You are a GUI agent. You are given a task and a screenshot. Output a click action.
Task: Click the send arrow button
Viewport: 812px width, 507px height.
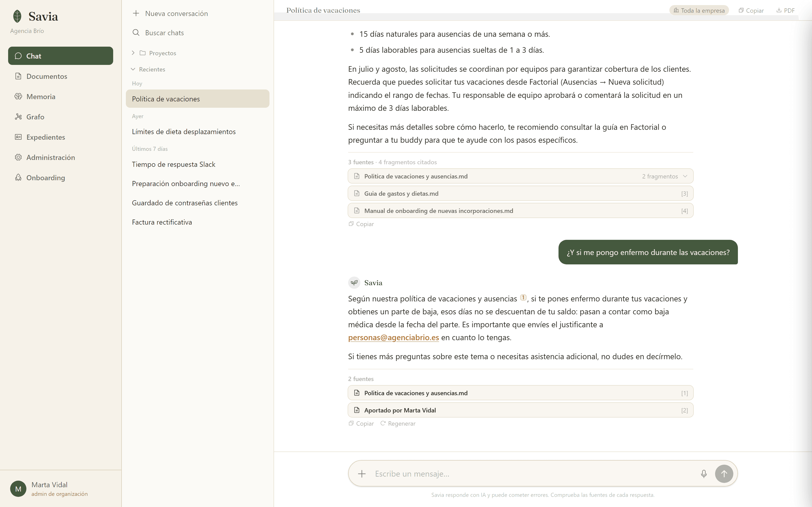(x=724, y=474)
